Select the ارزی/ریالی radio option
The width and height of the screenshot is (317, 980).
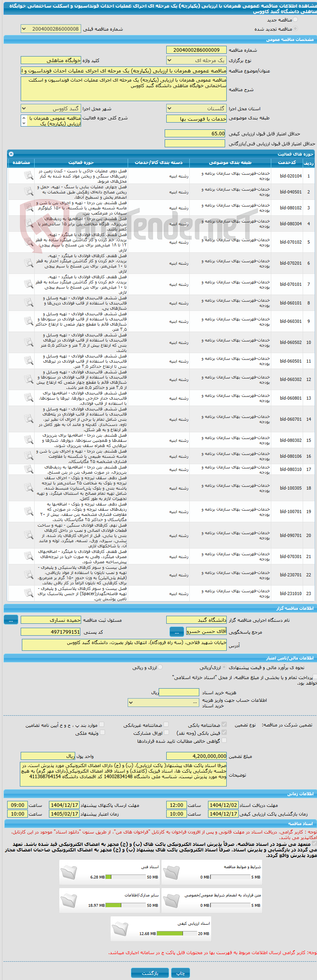[x=225, y=667]
